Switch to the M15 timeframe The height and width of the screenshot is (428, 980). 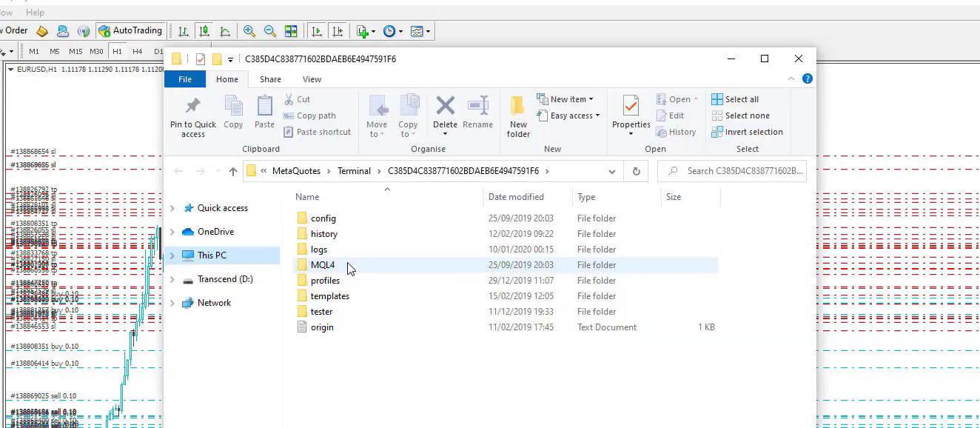tap(75, 51)
